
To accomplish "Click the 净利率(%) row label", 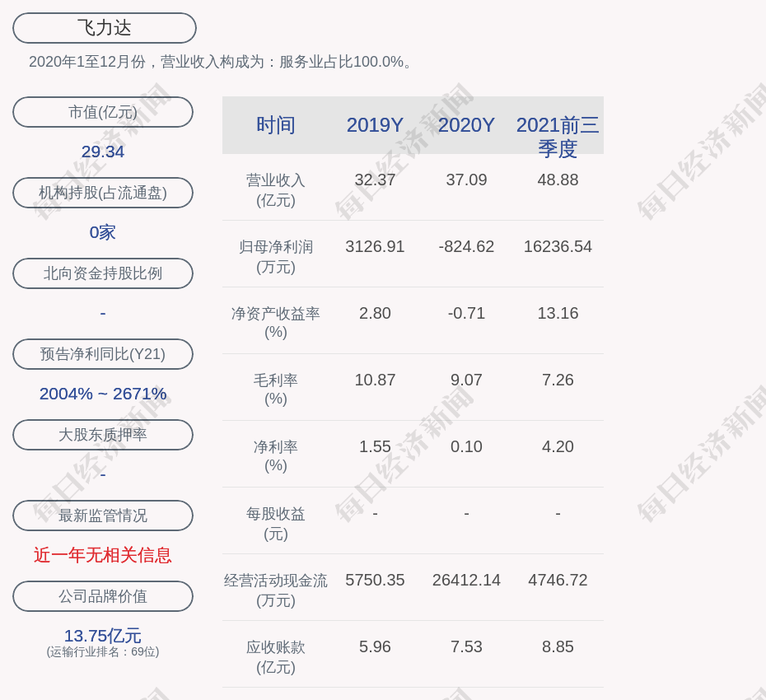I will coord(276,455).
